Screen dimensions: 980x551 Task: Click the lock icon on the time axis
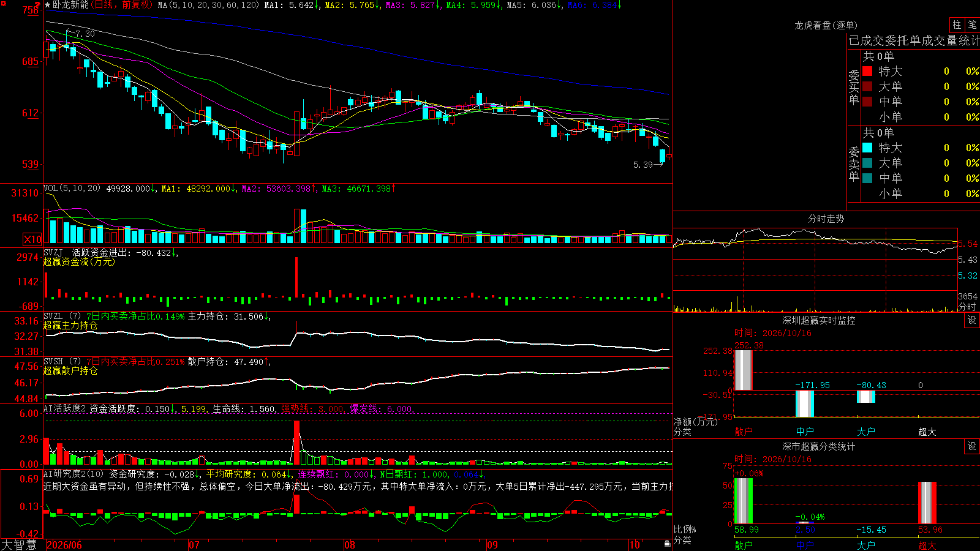pyautogui.click(x=668, y=544)
